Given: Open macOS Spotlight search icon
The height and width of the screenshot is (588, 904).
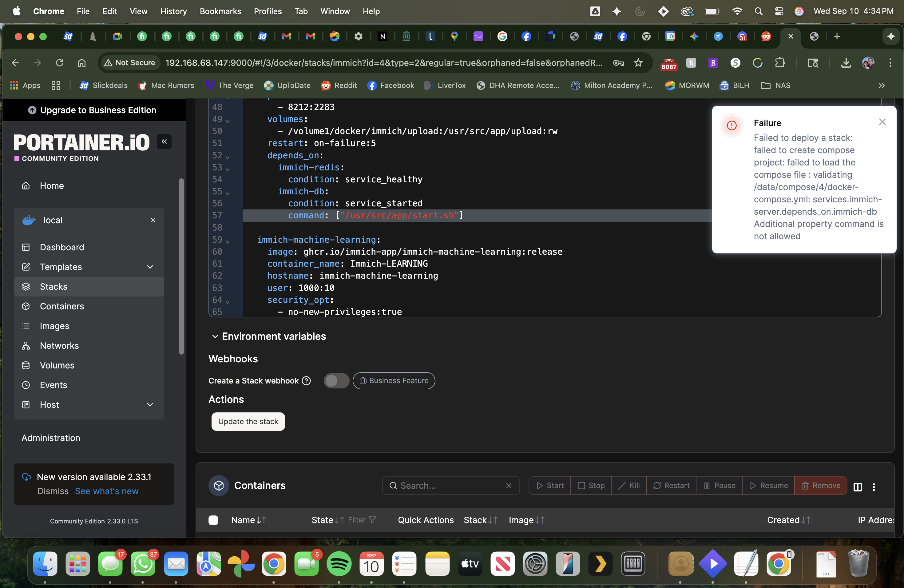Looking at the screenshot, I should click(758, 11).
